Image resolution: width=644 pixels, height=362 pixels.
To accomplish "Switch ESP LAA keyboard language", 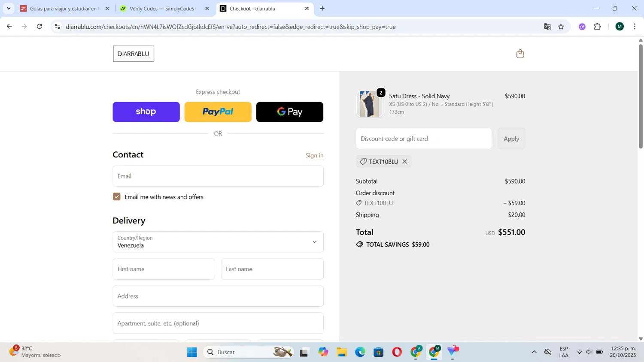I will [x=564, y=352].
